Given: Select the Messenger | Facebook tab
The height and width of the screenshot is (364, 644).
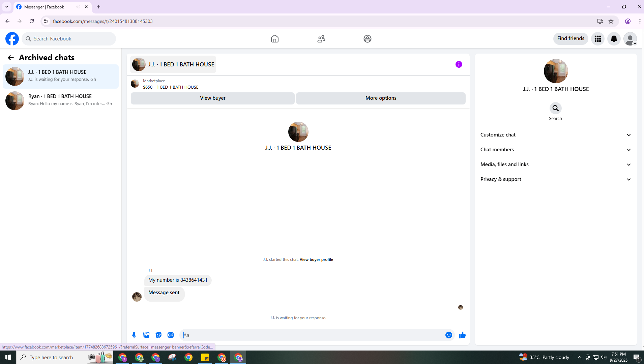Looking at the screenshot, I should point(52,7).
